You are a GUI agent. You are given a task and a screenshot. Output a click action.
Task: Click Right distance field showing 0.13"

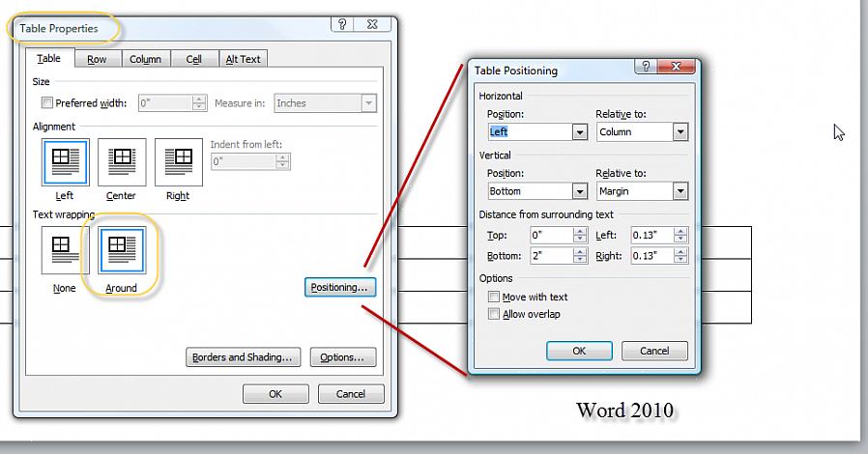point(652,255)
